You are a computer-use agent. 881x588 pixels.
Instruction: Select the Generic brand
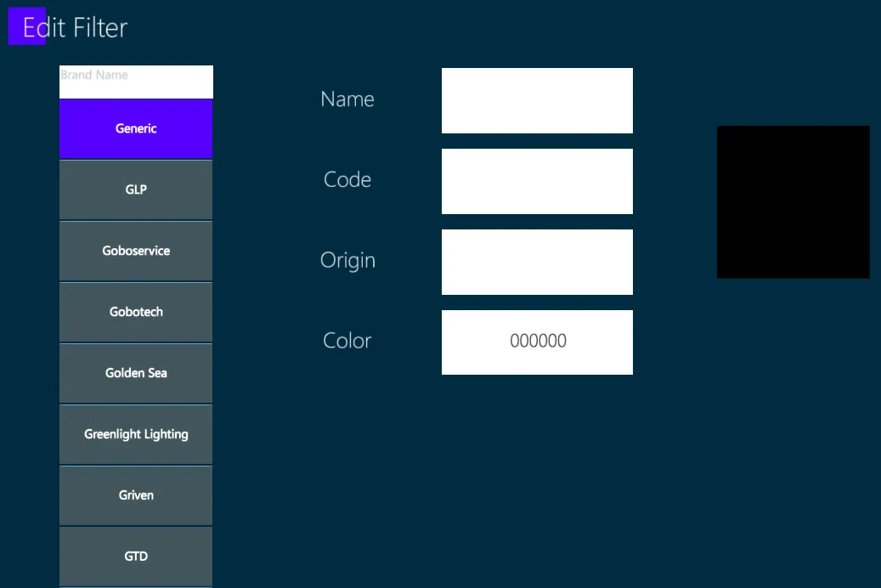tap(136, 128)
